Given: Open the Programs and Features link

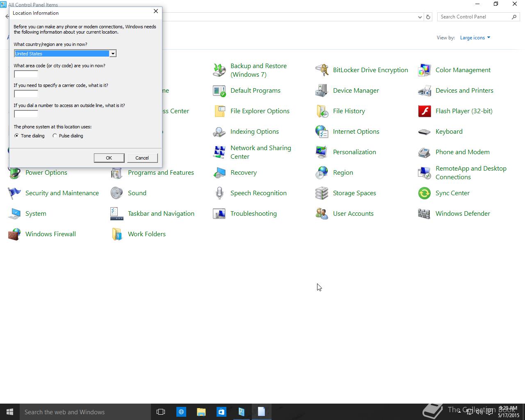Looking at the screenshot, I should tap(161, 173).
